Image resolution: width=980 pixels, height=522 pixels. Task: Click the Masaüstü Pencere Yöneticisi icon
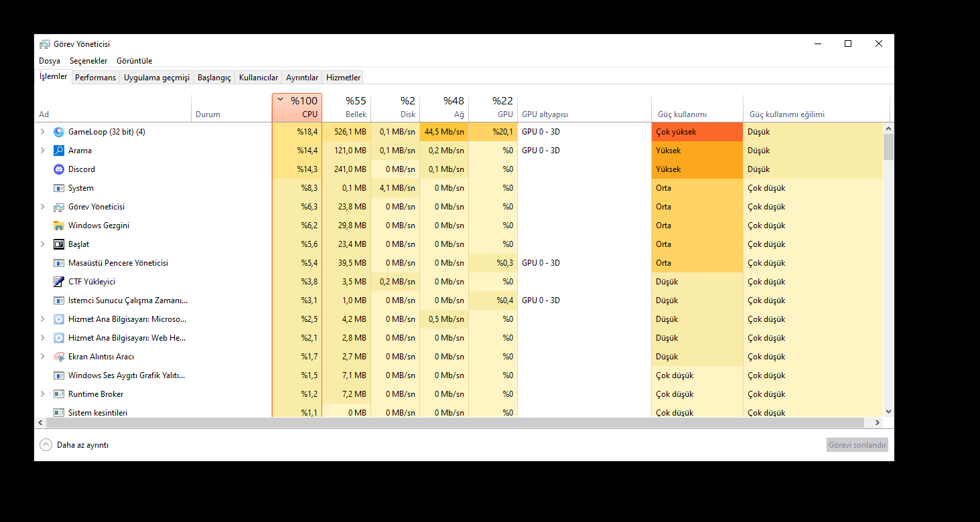59,263
